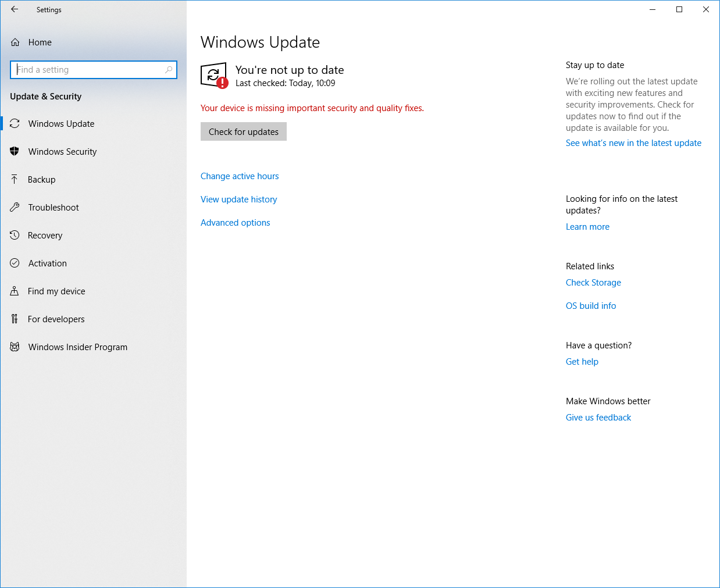Open Find my device settings

click(x=94, y=291)
